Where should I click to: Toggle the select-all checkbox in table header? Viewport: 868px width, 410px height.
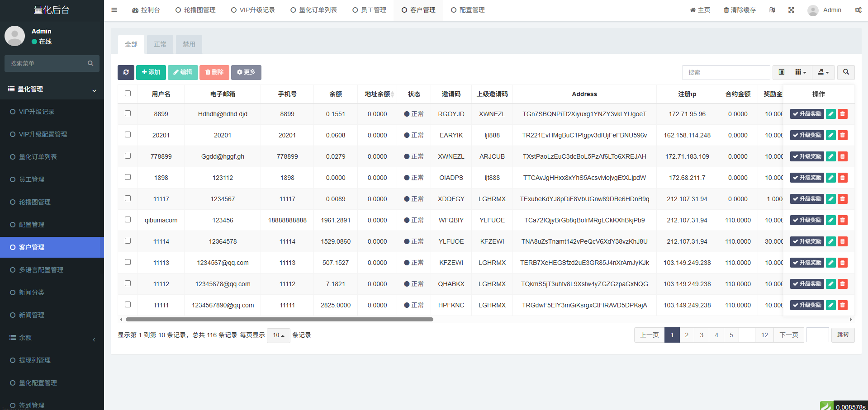(x=128, y=94)
